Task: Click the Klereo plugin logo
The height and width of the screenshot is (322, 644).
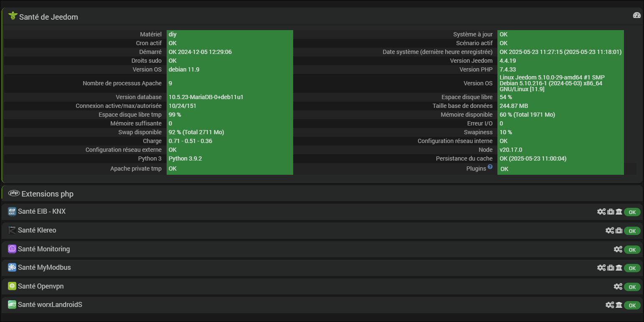Action: (x=12, y=230)
